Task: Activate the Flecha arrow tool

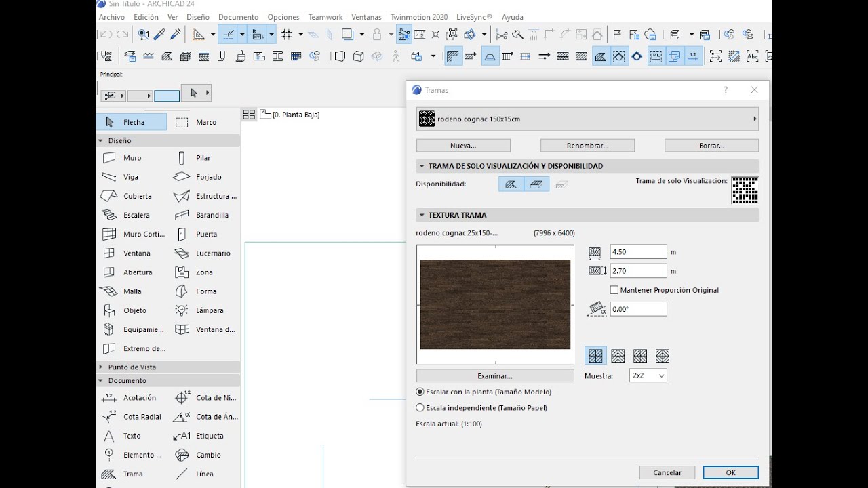Action: click(133, 122)
